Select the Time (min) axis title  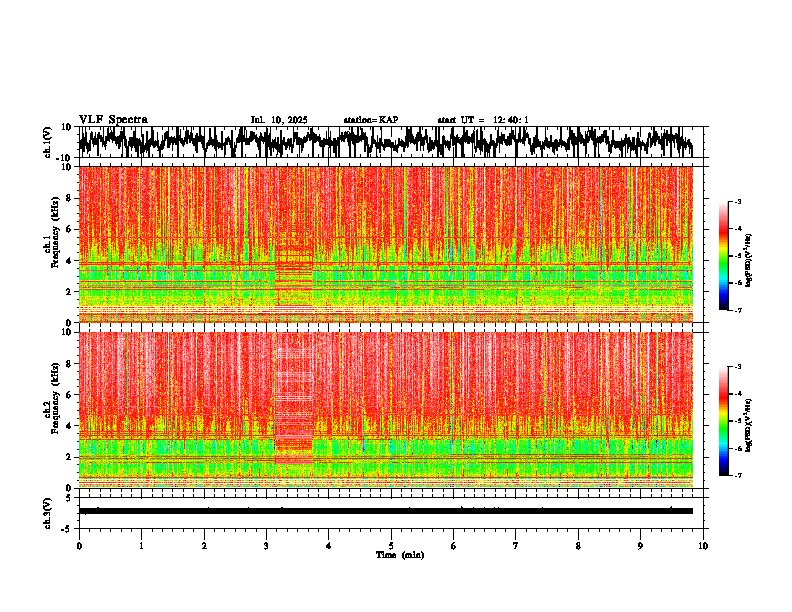[x=400, y=555]
